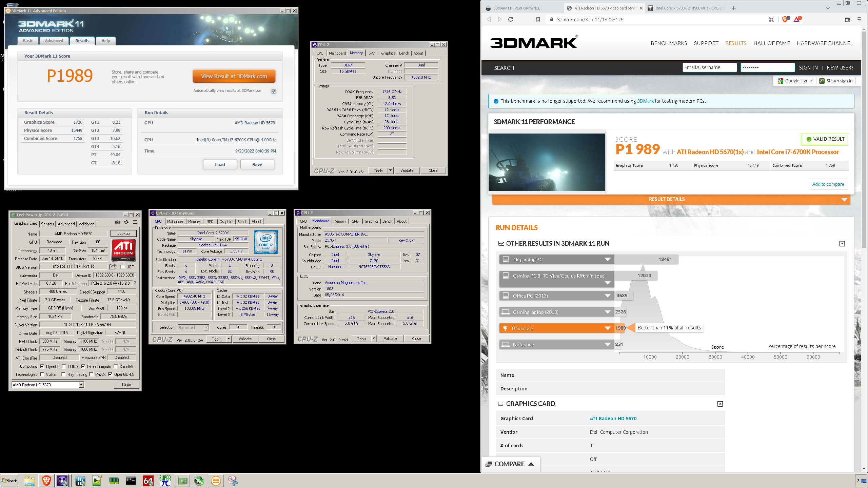Click Validate in the CPU-Z mynuu2 window
Image resolution: width=868 pixels, height=488 pixels.
[245, 339]
